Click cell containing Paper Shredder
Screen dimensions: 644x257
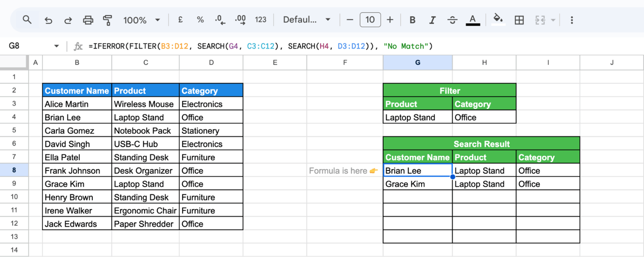(x=146, y=224)
